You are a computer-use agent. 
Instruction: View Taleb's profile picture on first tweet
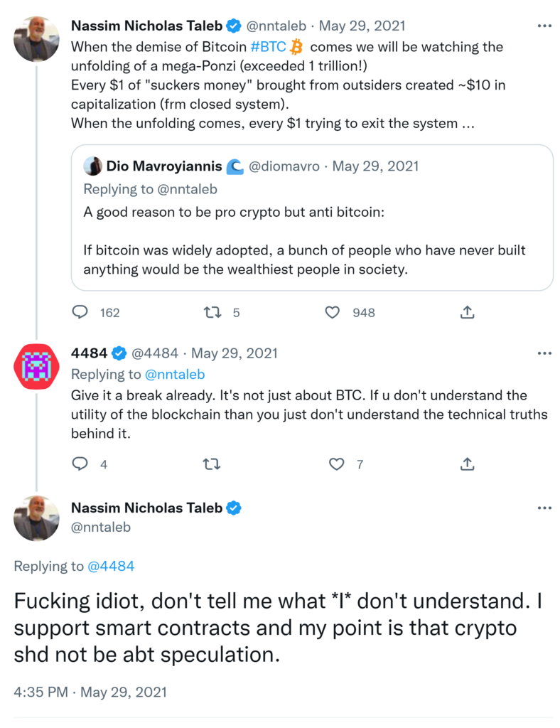[x=36, y=38]
